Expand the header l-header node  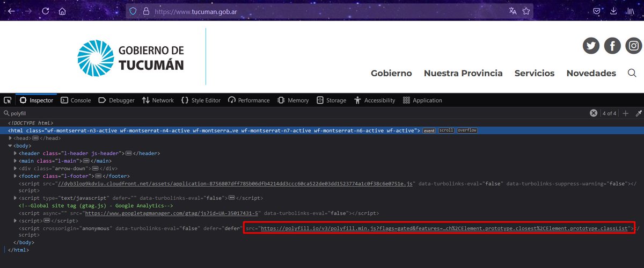[x=16, y=153]
